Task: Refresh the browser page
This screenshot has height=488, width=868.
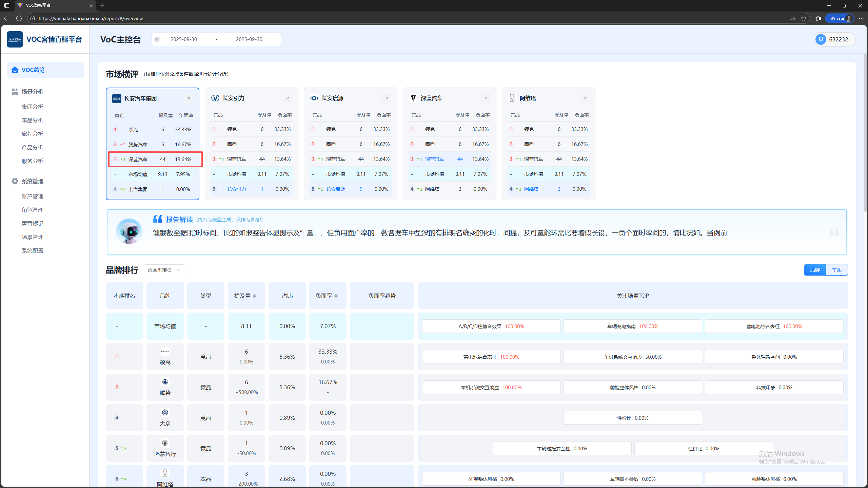Action: [19, 18]
